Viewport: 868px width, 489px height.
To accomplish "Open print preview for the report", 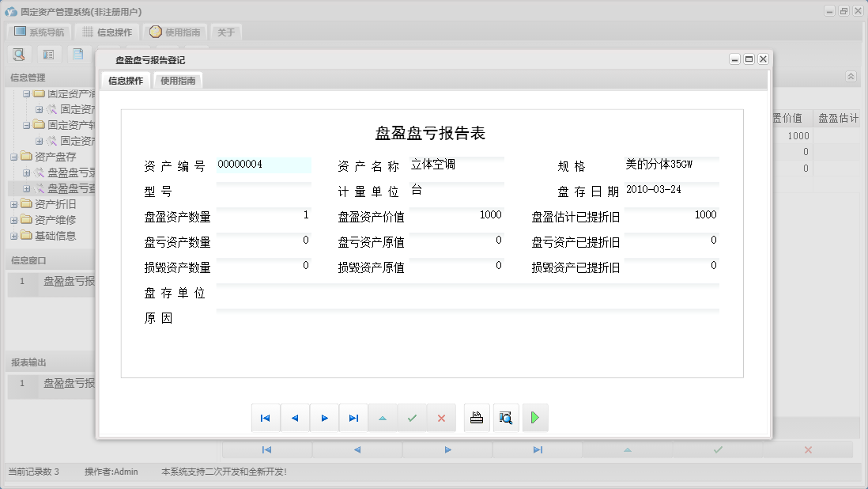I will 506,417.
